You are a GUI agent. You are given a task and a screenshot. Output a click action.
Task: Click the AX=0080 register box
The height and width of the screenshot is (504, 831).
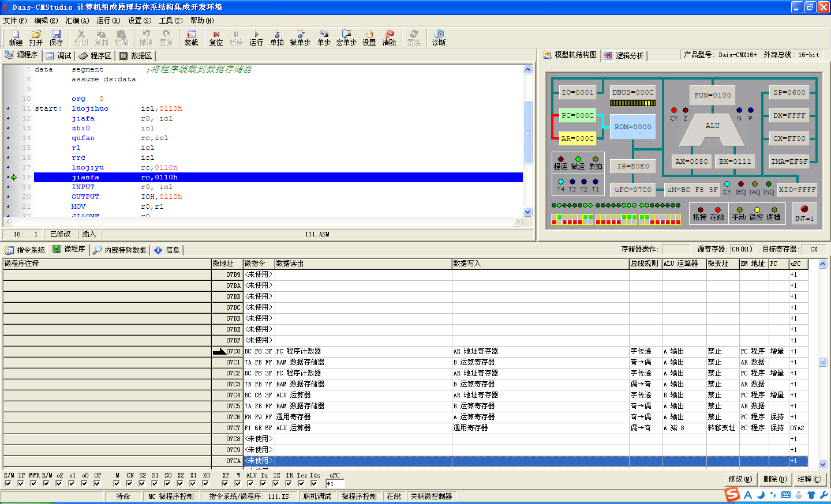pyautogui.click(x=692, y=161)
